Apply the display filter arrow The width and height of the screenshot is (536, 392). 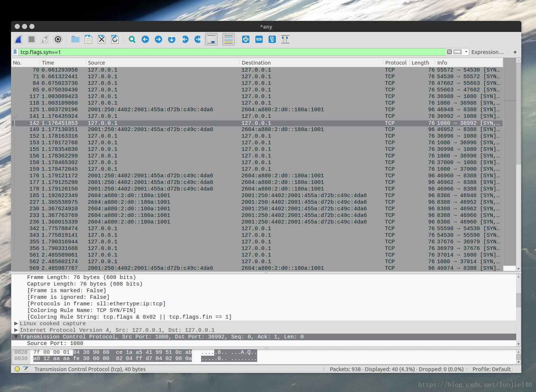pos(457,52)
